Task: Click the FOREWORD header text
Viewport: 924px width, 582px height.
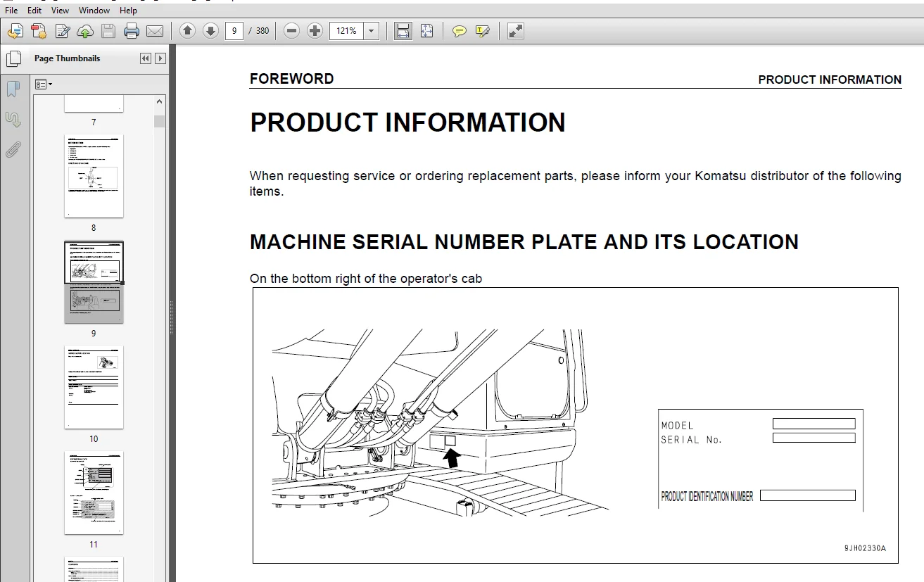Action: pyautogui.click(x=291, y=79)
